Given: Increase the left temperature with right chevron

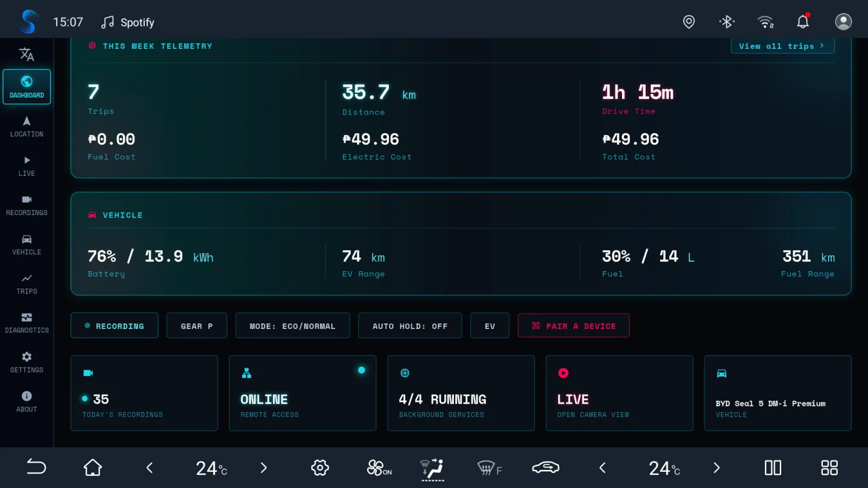Looking at the screenshot, I should point(263,468).
